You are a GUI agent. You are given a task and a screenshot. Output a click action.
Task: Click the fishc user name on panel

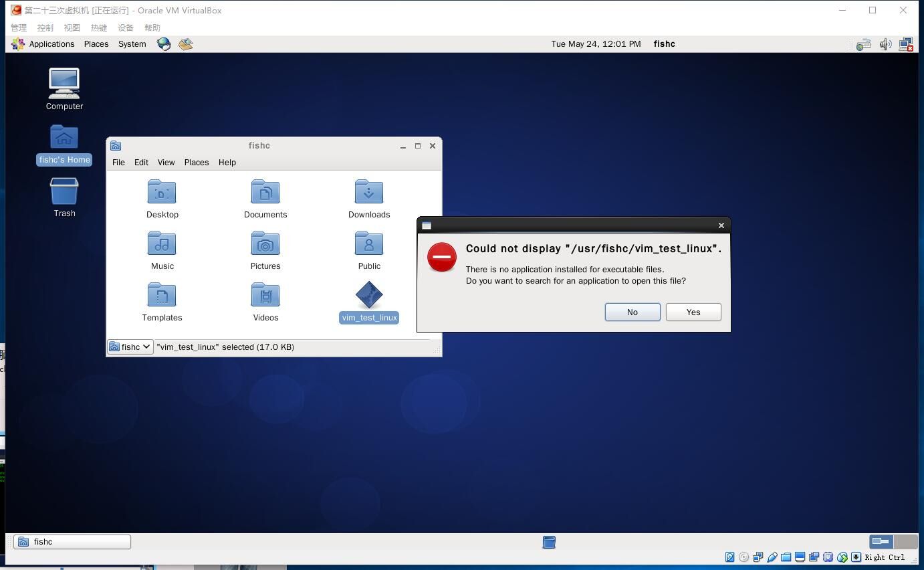[x=664, y=44]
